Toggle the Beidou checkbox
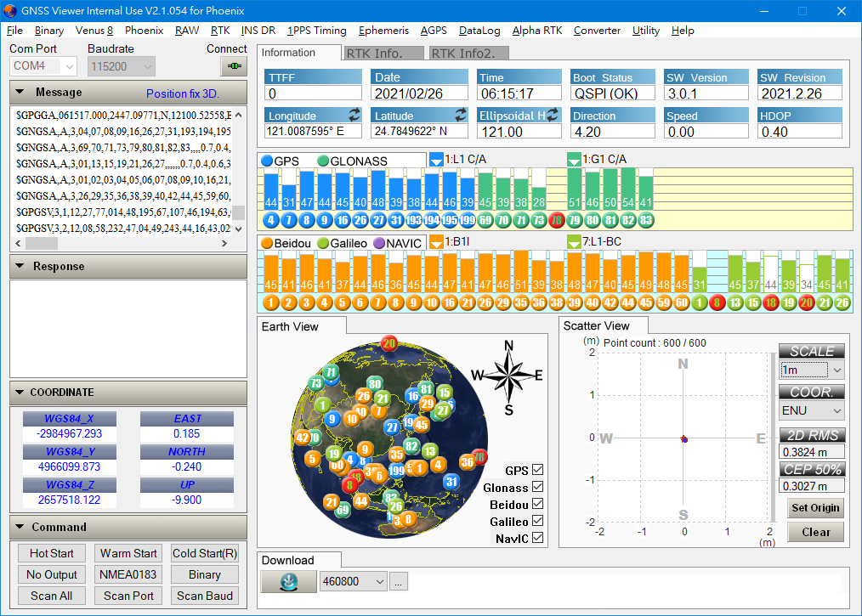 pos(537,504)
